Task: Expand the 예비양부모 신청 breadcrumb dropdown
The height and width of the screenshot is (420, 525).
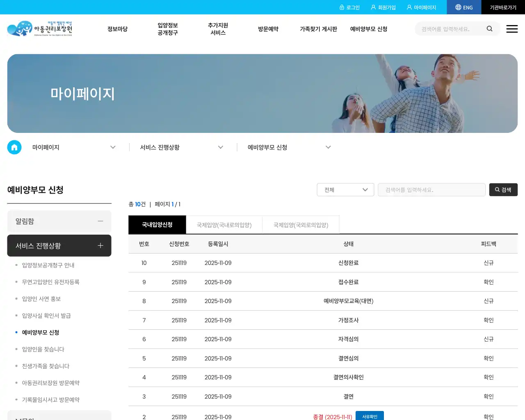Action: [x=328, y=147]
